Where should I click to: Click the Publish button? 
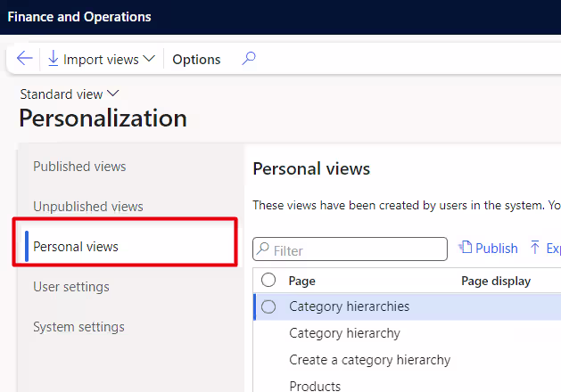pos(489,248)
